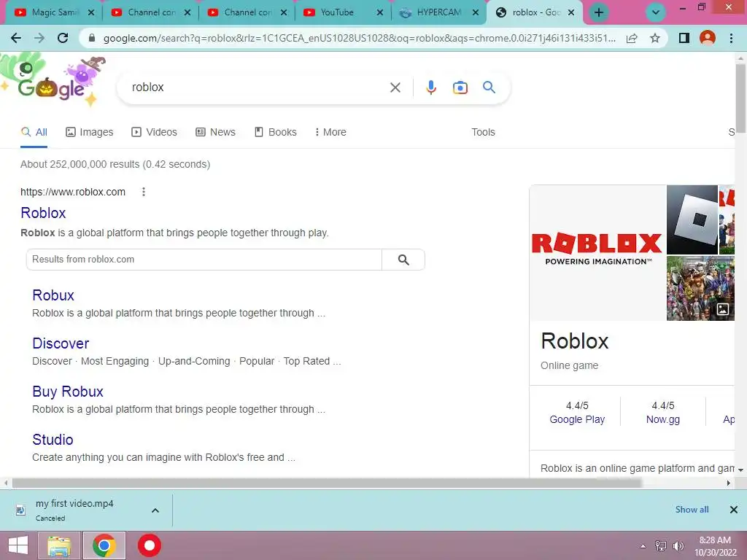The height and width of the screenshot is (560, 747).
Task: Click the Results from roblox.com search field
Action: pos(204,260)
